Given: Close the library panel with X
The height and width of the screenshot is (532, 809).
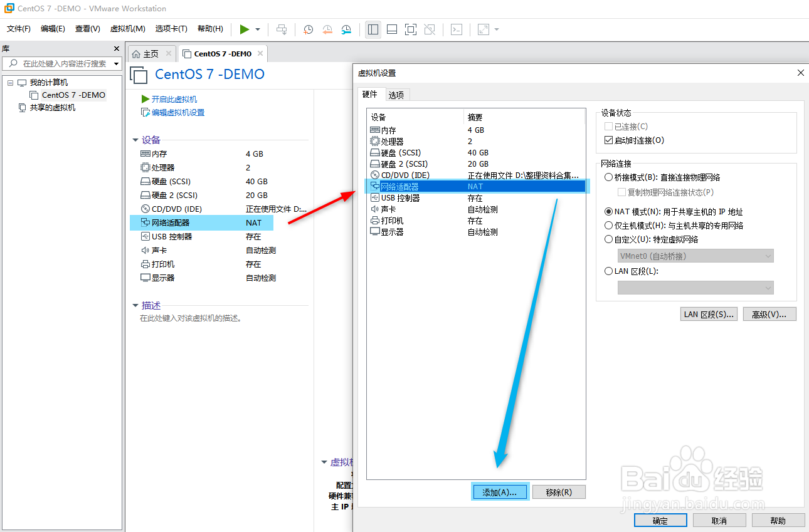Looking at the screenshot, I should 116,48.
